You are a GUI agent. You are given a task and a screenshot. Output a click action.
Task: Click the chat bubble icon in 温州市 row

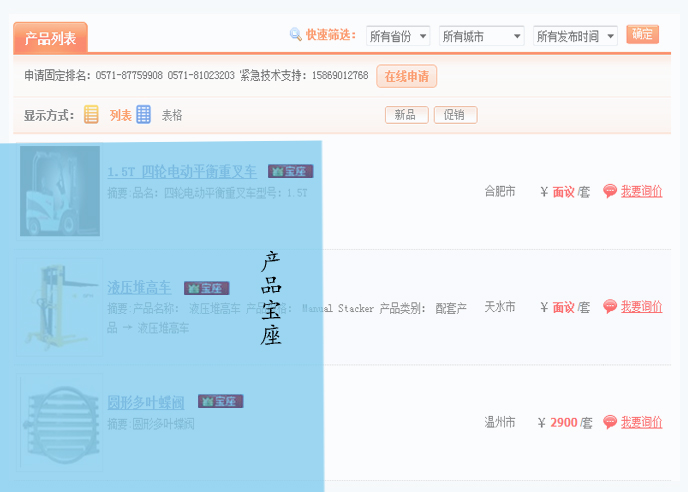pyautogui.click(x=610, y=423)
